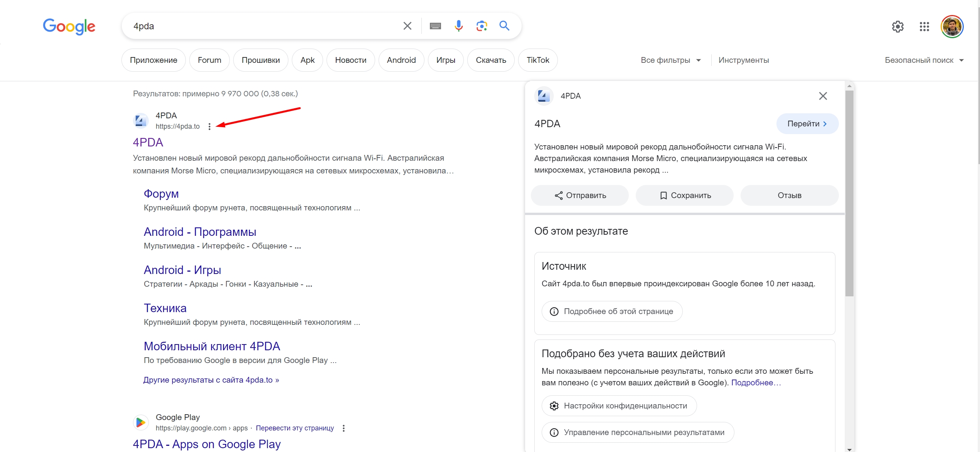Open the Подробнее… link in personalization section

point(756,383)
